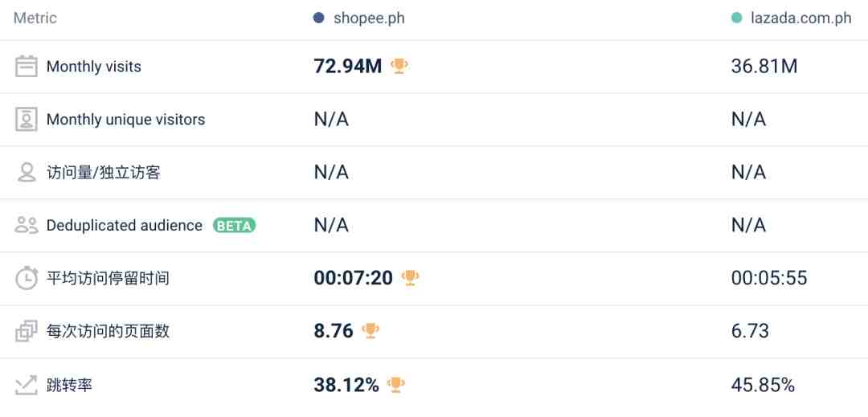Click the trophy icon next to 38.12%
Viewport: 868px width, 417px height.
395,384
